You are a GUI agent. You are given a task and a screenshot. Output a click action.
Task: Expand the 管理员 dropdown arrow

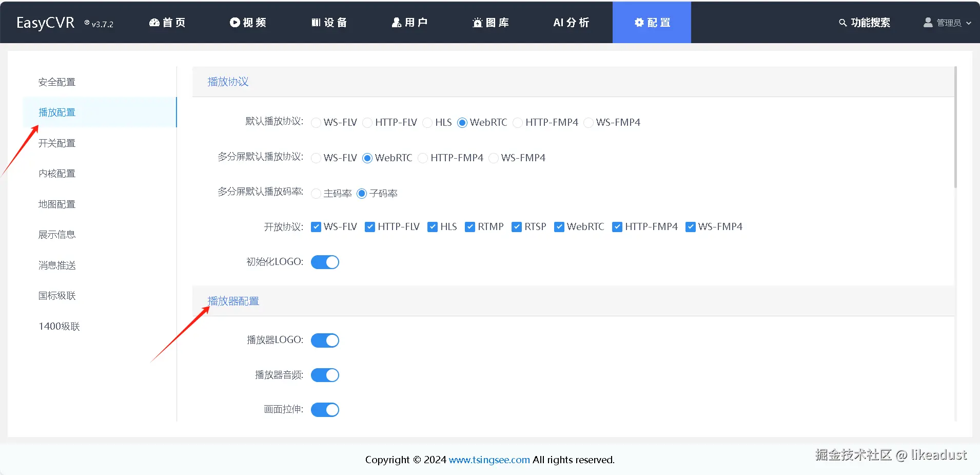point(969,23)
